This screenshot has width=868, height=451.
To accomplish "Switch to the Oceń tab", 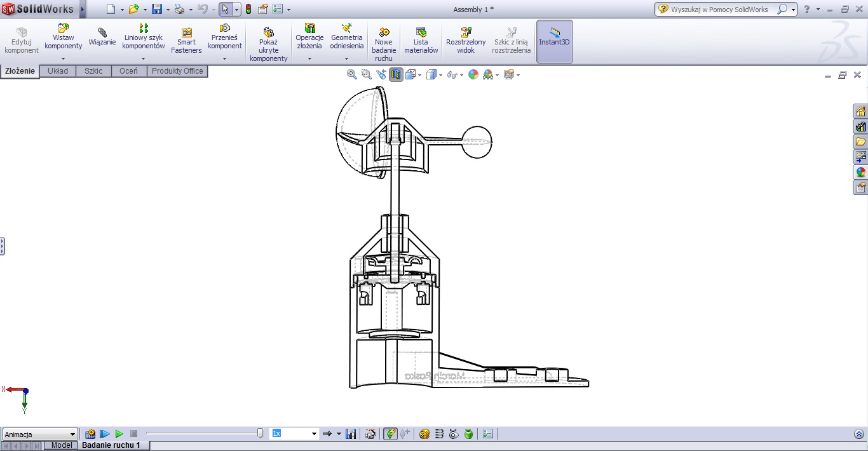I will [x=129, y=71].
